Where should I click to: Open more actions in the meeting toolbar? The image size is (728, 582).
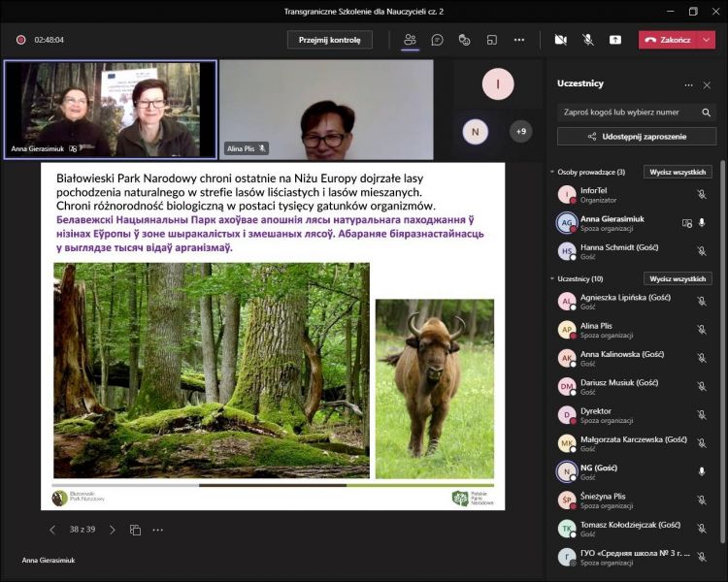pos(519,40)
